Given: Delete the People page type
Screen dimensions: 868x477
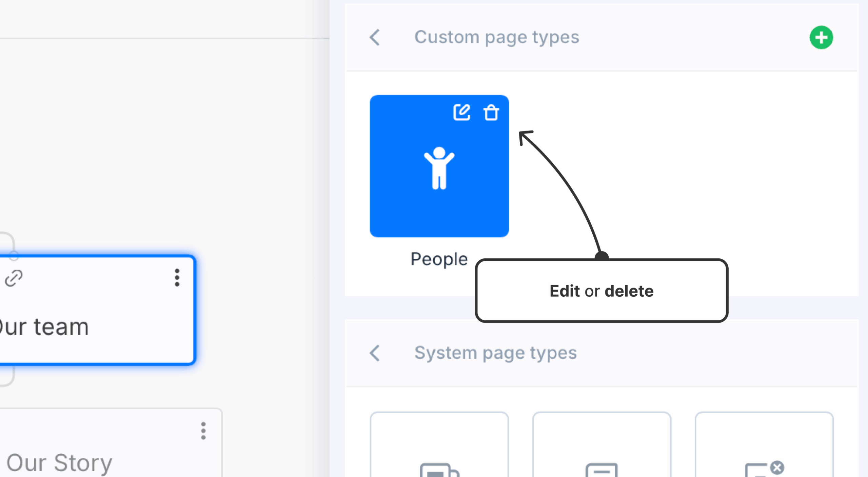Looking at the screenshot, I should pos(491,113).
